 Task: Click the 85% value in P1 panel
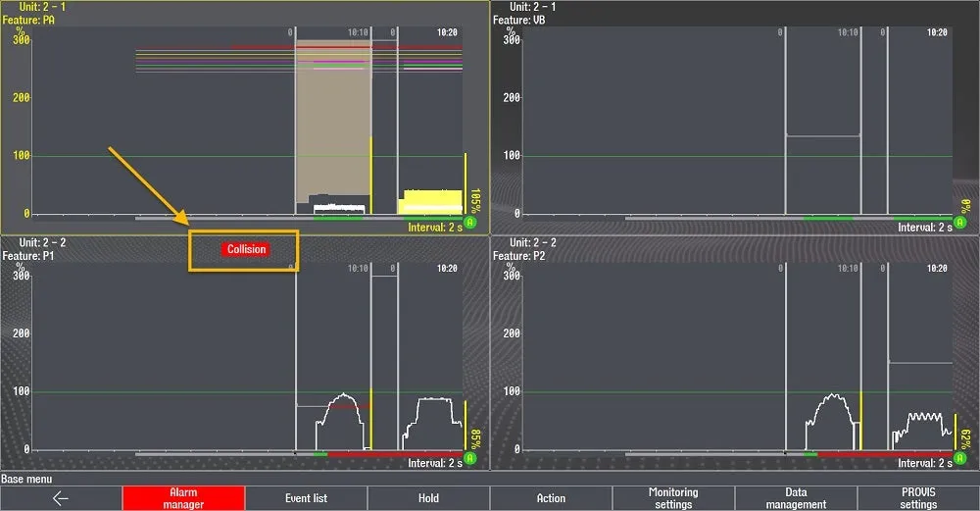[x=475, y=439]
